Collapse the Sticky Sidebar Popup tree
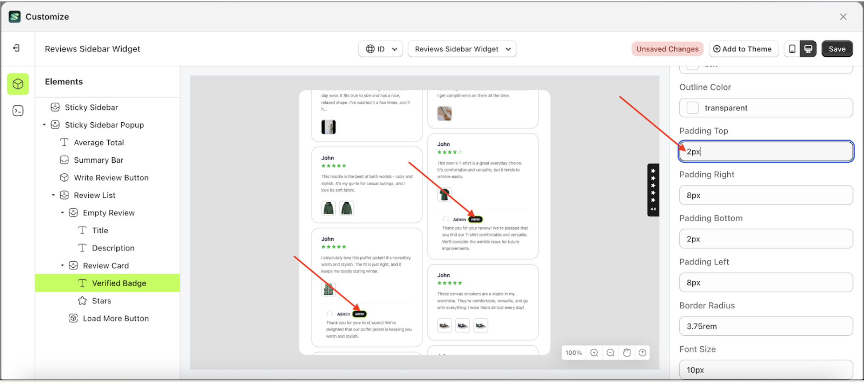The width and height of the screenshot is (868, 384). click(44, 125)
